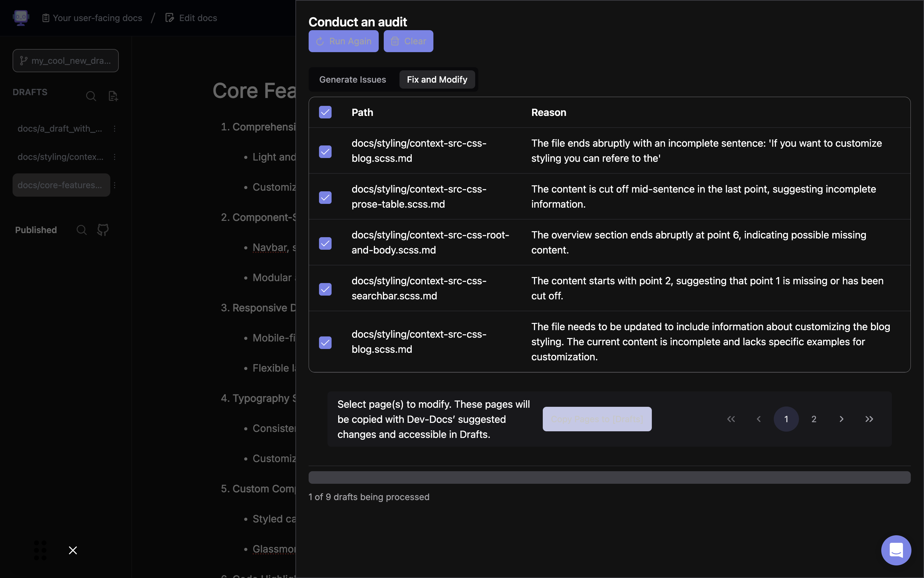Go to the next results page arrow
The height and width of the screenshot is (578, 924).
tap(841, 419)
